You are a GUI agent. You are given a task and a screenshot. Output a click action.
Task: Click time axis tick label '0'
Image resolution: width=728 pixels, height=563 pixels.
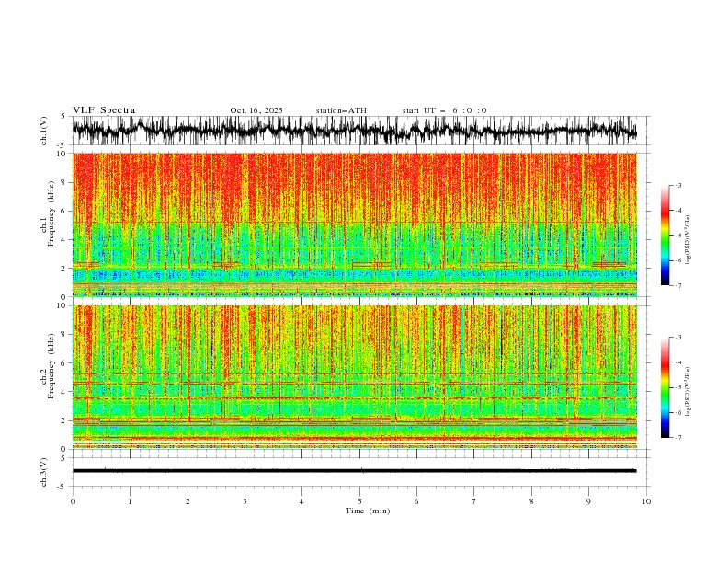pos(73,501)
